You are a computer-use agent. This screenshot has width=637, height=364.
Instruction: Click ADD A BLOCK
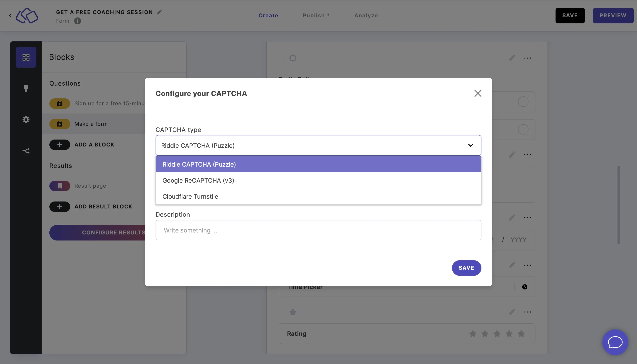[x=94, y=145]
